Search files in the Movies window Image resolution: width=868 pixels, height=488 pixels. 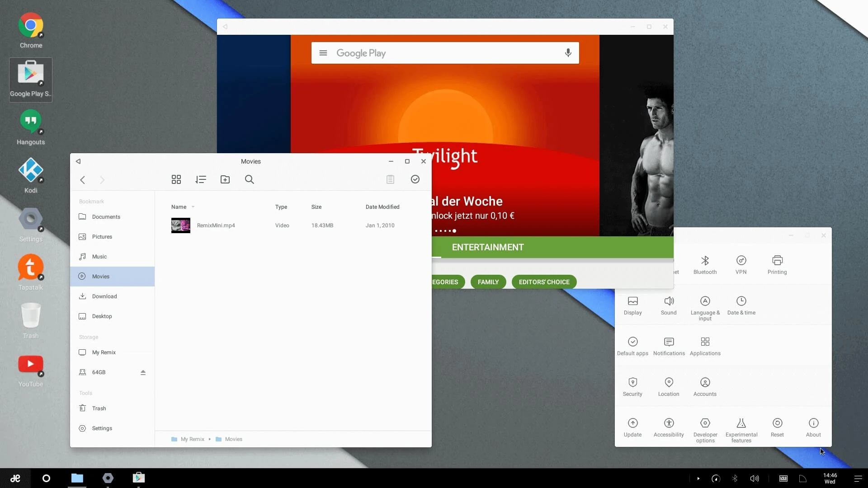(x=250, y=179)
